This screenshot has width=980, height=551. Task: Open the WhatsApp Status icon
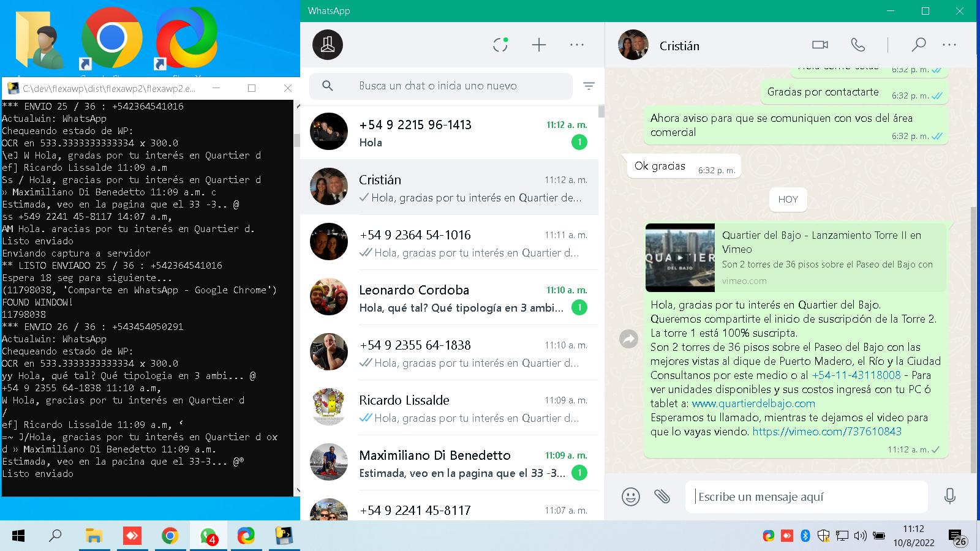point(500,45)
